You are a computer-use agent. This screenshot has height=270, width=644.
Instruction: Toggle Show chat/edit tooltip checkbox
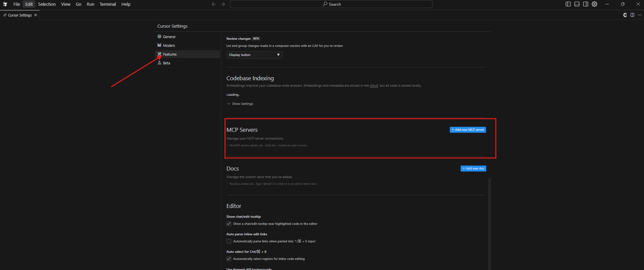[229, 224]
